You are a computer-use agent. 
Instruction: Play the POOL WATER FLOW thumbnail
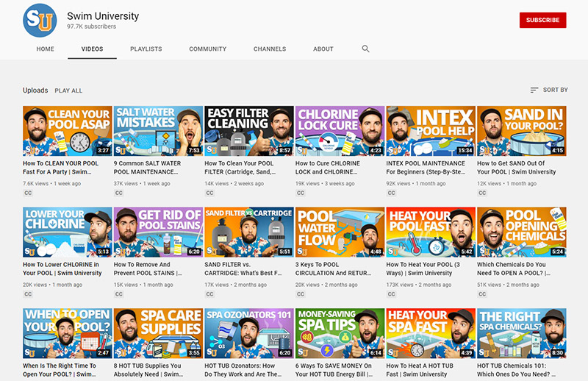coord(340,232)
